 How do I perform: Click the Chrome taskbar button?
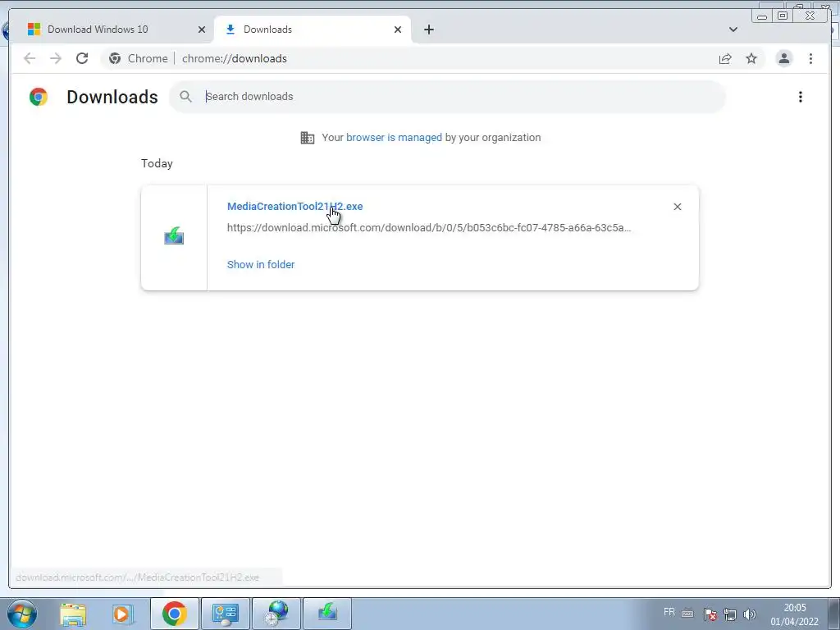point(175,614)
